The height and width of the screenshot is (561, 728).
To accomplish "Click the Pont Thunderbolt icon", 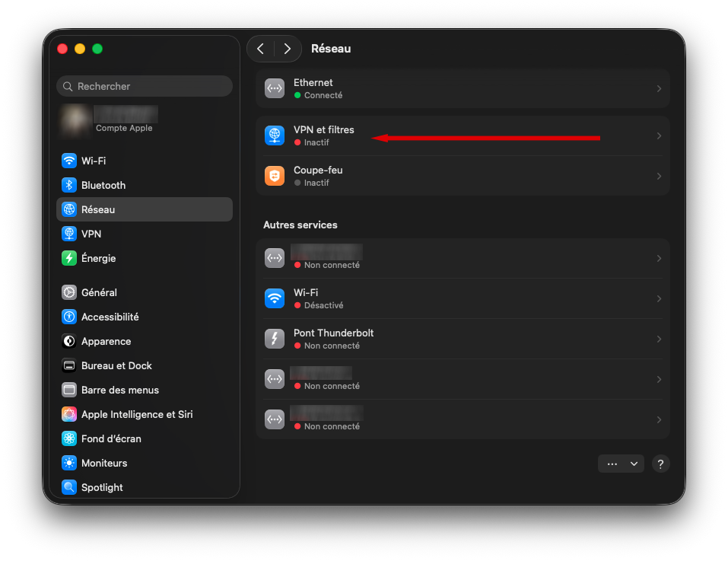I will (x=275, y=339).
